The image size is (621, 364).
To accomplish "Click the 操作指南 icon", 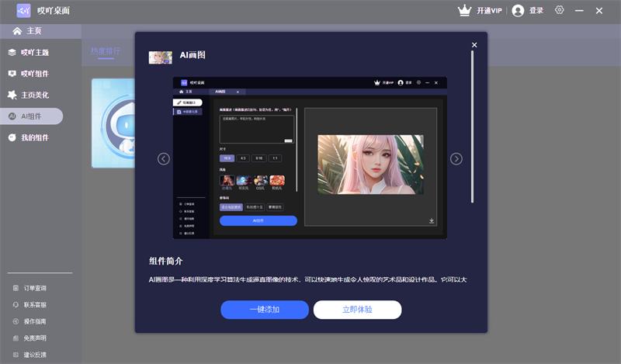I will pos(16,321).
